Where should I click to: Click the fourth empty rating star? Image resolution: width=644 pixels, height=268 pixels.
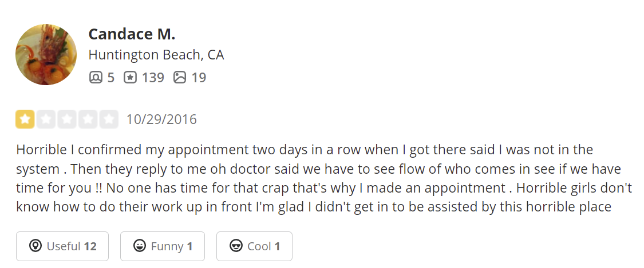point(88,119)
